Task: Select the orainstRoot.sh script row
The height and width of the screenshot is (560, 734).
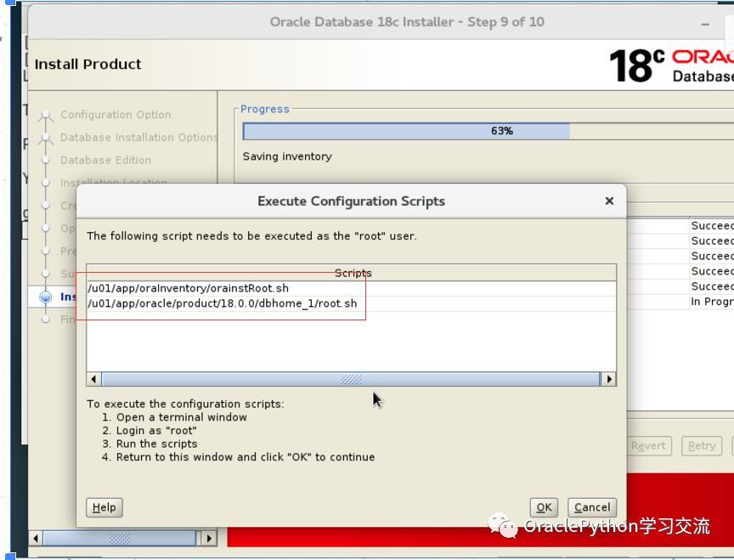Action: [351, 288]
